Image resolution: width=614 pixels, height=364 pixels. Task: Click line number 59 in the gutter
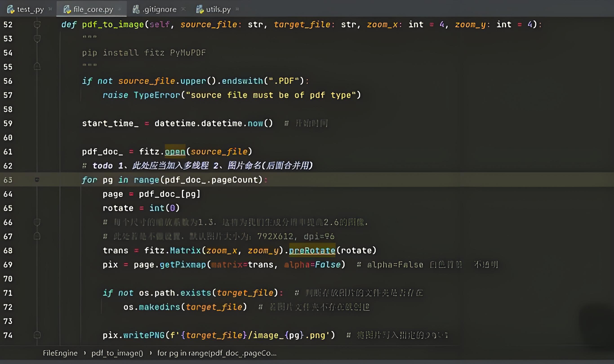click(x=8, y=123)
